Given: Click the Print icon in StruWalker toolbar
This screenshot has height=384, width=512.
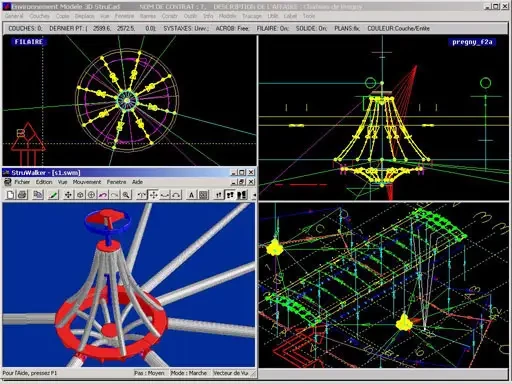Looking at the screenshot, I should (x=22, y=195).
